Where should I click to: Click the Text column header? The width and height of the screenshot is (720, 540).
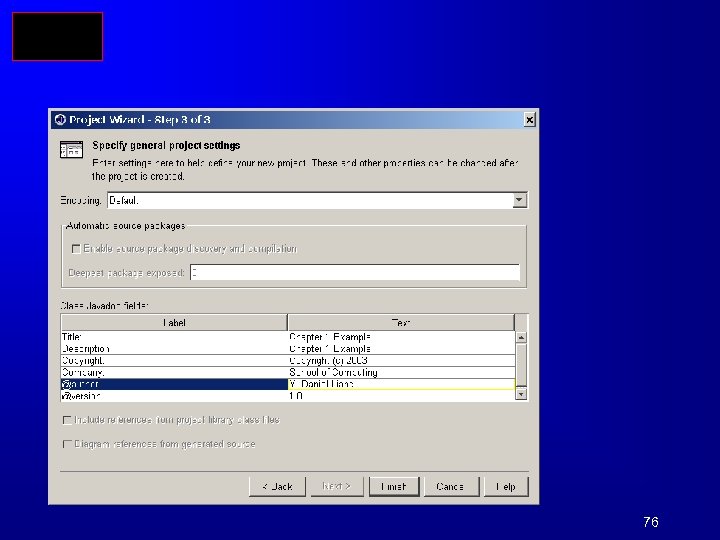tap(401, 323)
